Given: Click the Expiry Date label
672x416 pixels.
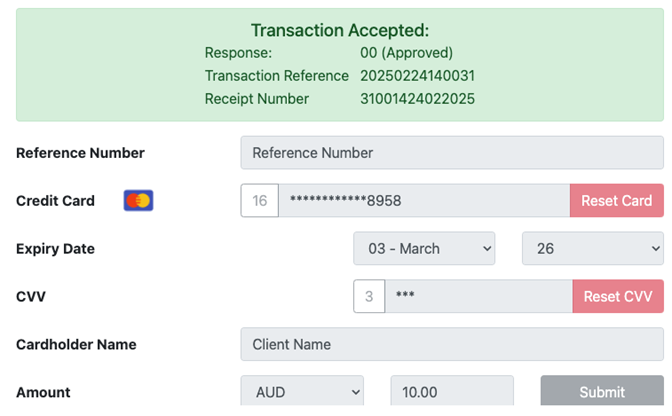Looking at the screenshot, I should (x=55, y=249).
